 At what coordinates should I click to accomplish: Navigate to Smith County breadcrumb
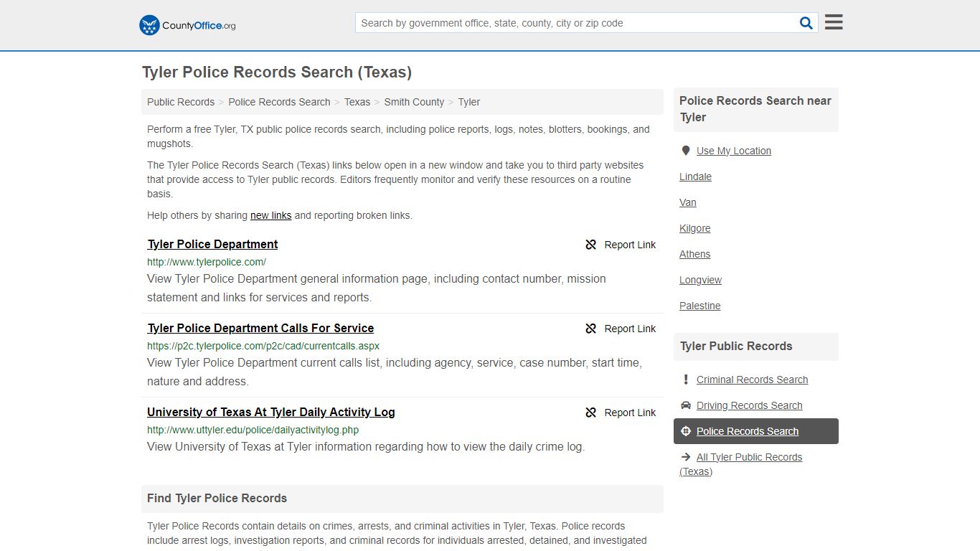(414, 102)
